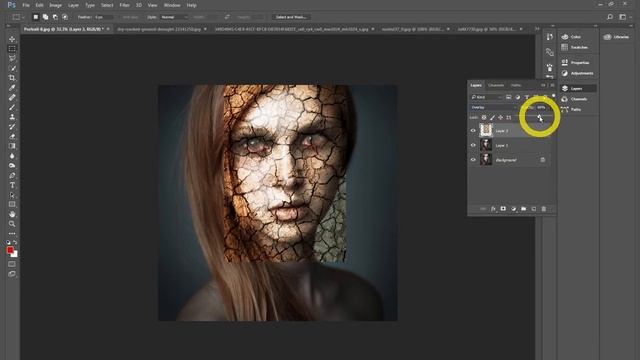Image resolution: width=640 pixels, height=360 pixels.
Task: Open the Libraries panel button
Action: tap(616, 37)
